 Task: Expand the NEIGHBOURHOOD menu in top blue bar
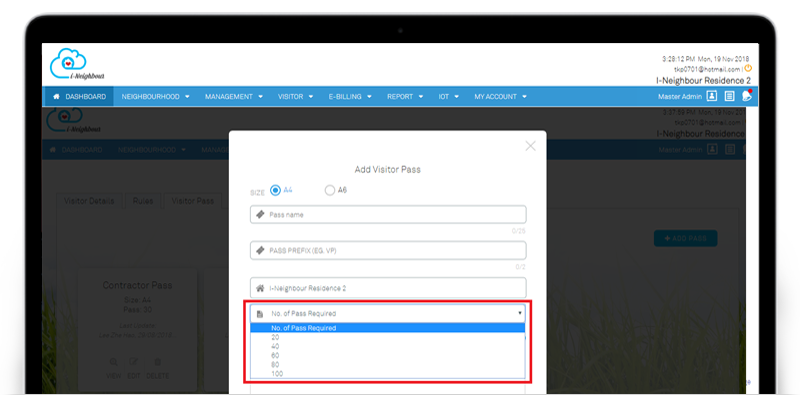[156, 96]
